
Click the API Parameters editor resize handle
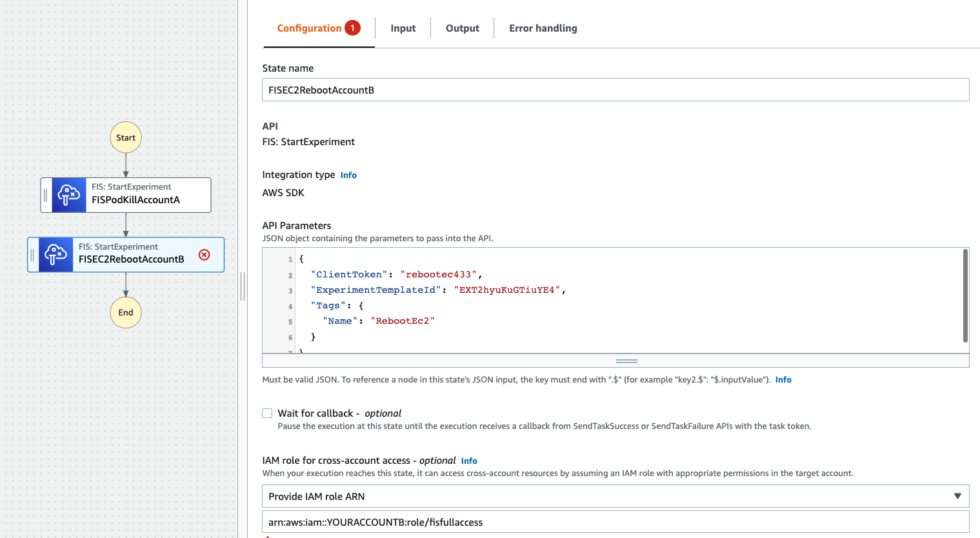(x=626, y=361)
